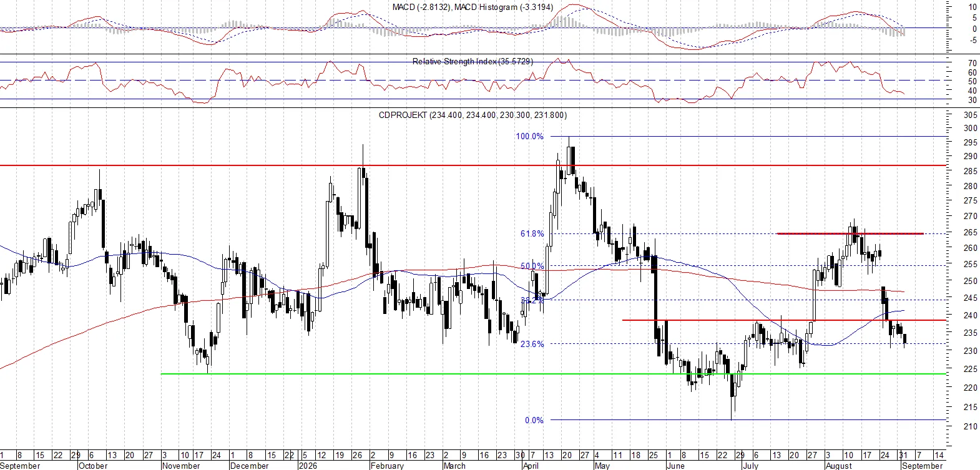Click the March month label
Viewport: 980px width, 470px height.
[454, 466]
